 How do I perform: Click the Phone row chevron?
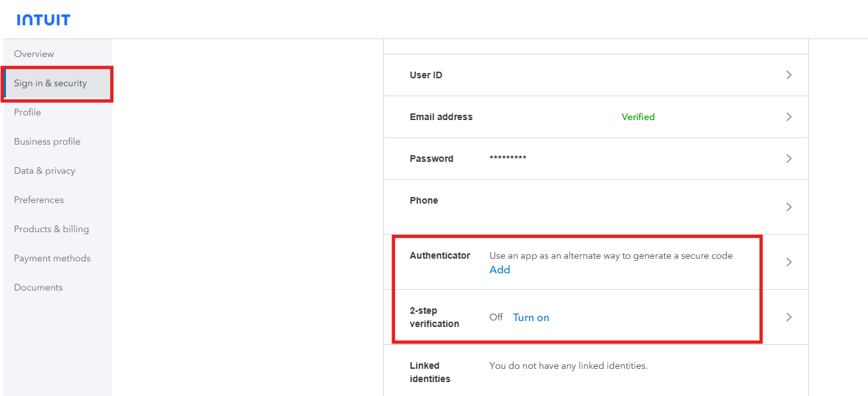click(789, 207)
